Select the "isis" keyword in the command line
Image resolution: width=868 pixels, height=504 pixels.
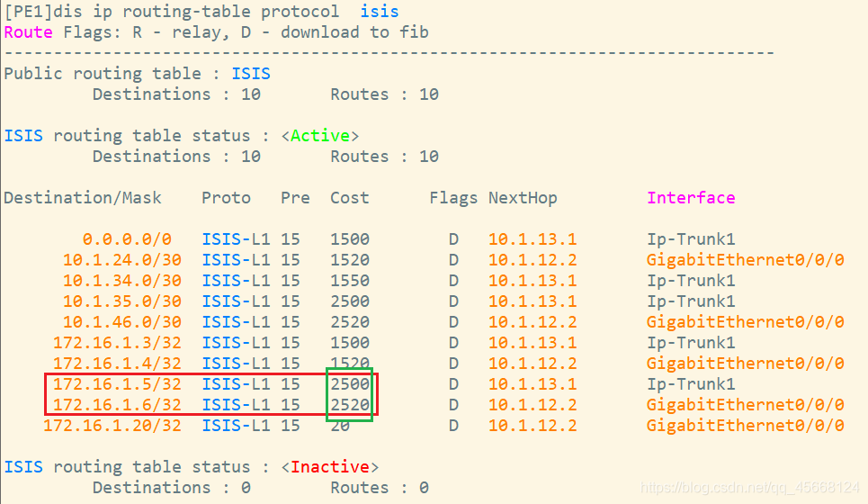point(380,12)
